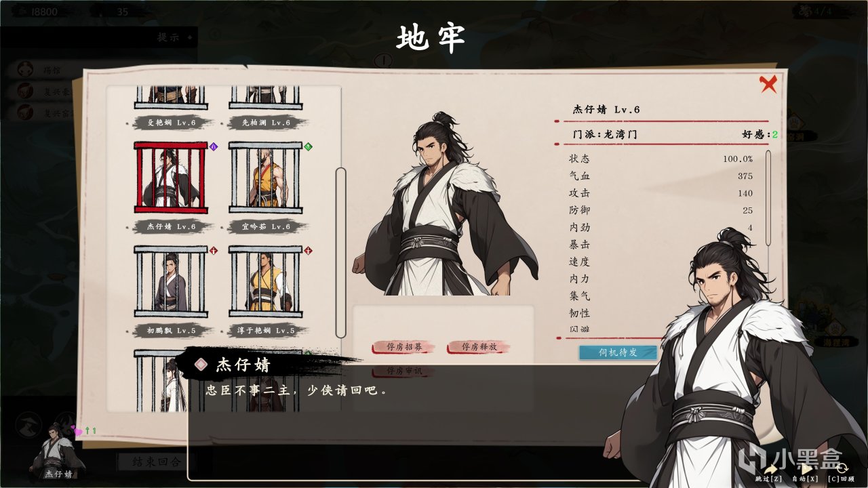
Task: Click the green badge on 宜吟茹's cage
Action: point(308,146)
